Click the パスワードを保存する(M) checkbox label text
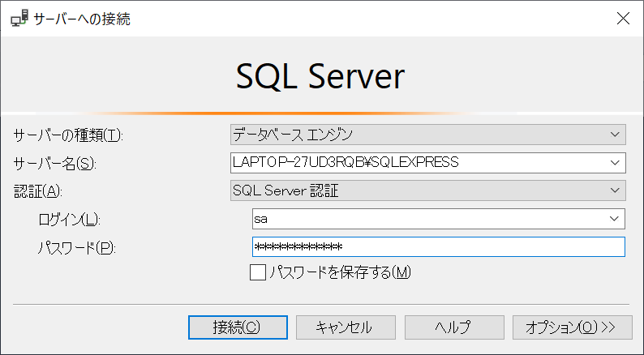The image size is (644, 355). tap(340, 272)
